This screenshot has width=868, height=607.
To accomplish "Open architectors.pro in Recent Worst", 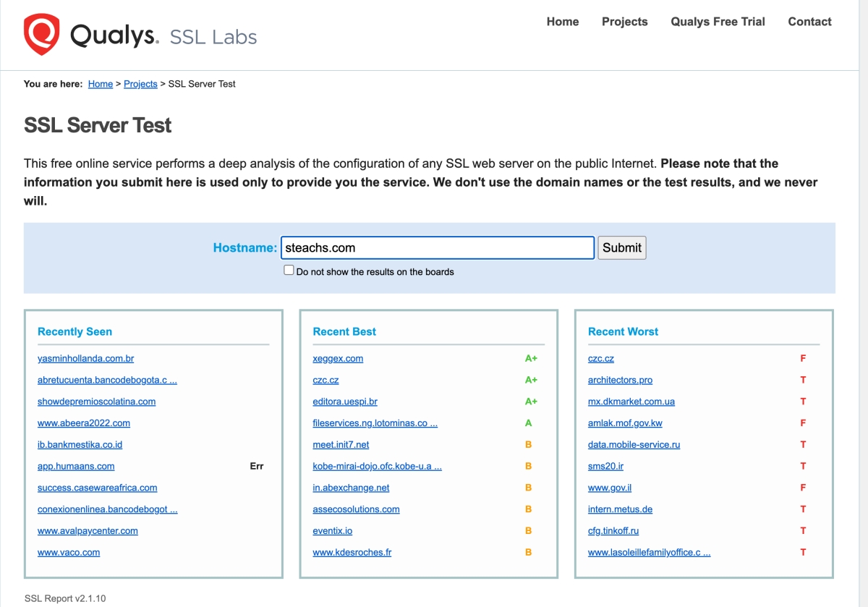I will pyautogui.click(x=620, y=380).
